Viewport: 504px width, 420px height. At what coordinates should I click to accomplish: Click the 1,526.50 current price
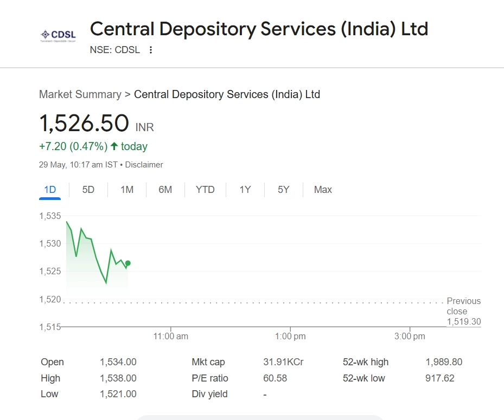(x=84, y=123)
